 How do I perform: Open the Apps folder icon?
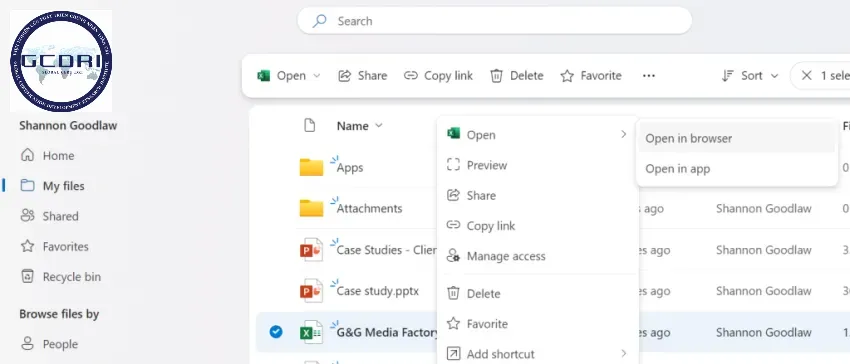tap(311, 167)
